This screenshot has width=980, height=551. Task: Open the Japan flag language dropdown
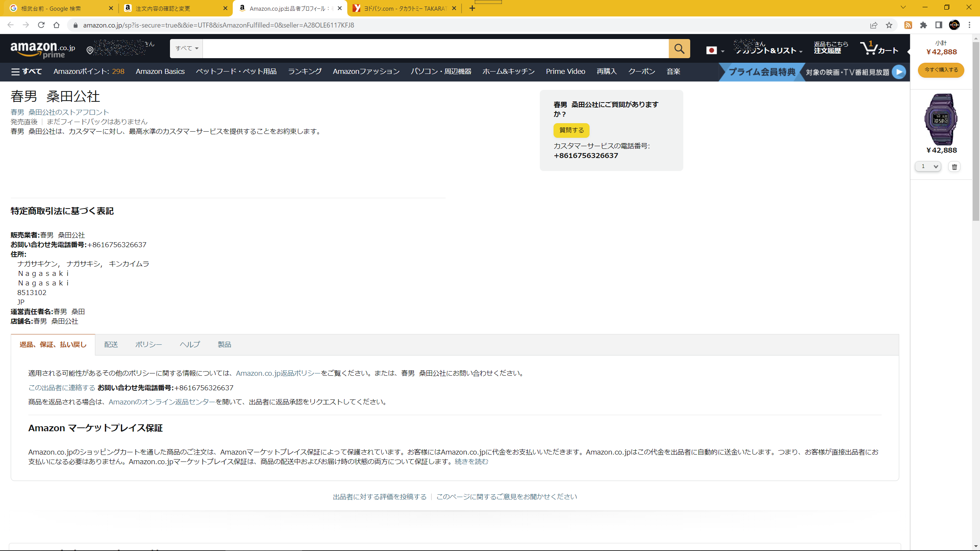point(715,51)
